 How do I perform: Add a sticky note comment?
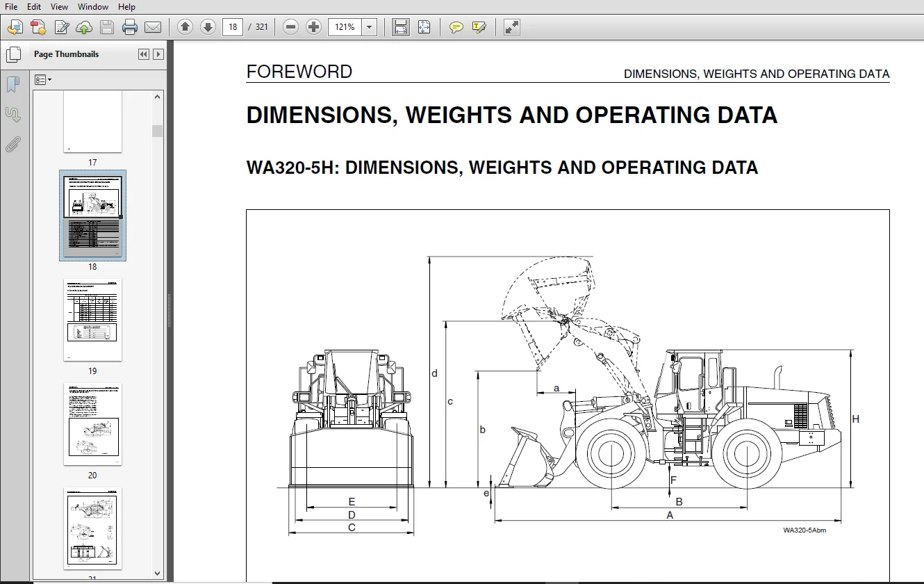point(456,27)
